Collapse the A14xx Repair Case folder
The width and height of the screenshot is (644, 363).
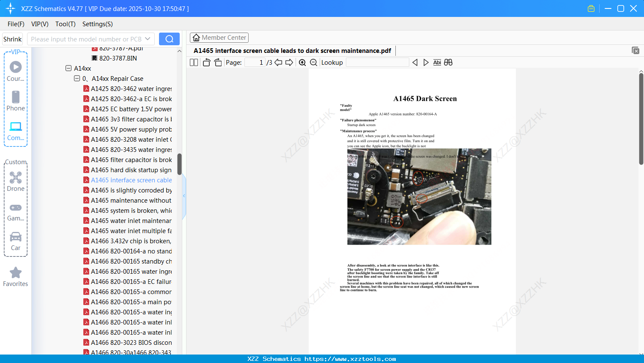click(x=77, y=78)
